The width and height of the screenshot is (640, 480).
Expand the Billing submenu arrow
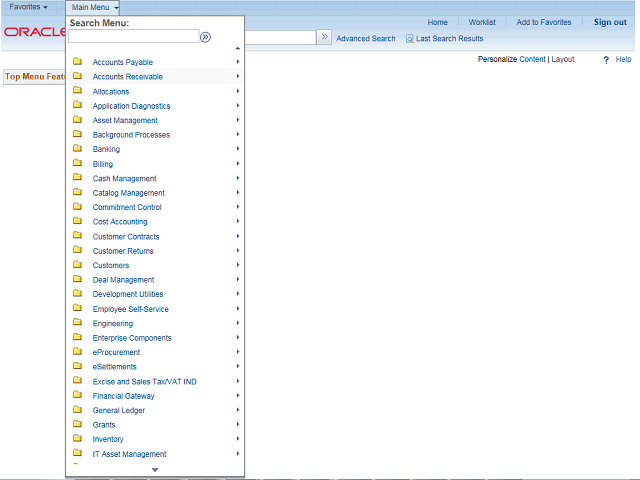pyautogui.click(x=238, y=163)
